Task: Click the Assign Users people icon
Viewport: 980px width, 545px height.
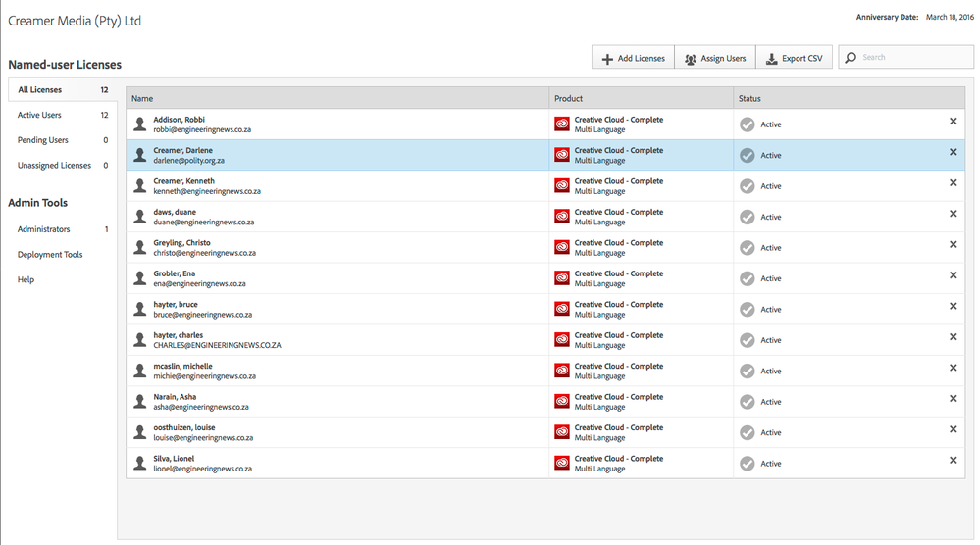Action: 691,59
